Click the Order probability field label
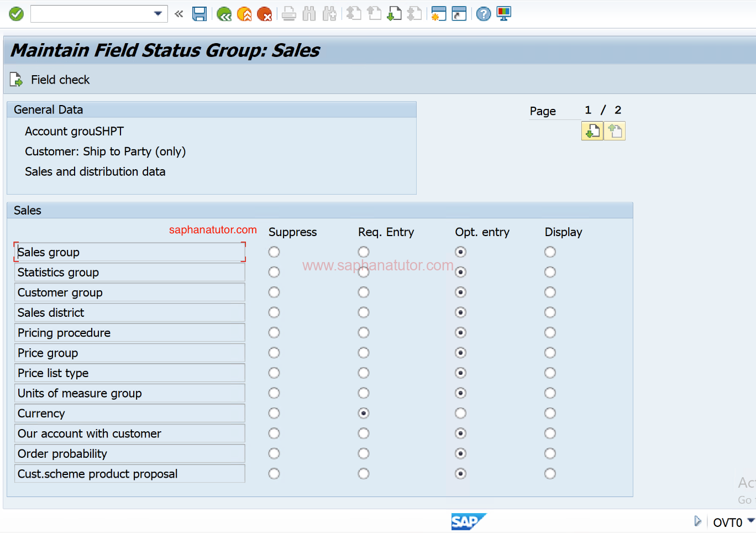 130,454
